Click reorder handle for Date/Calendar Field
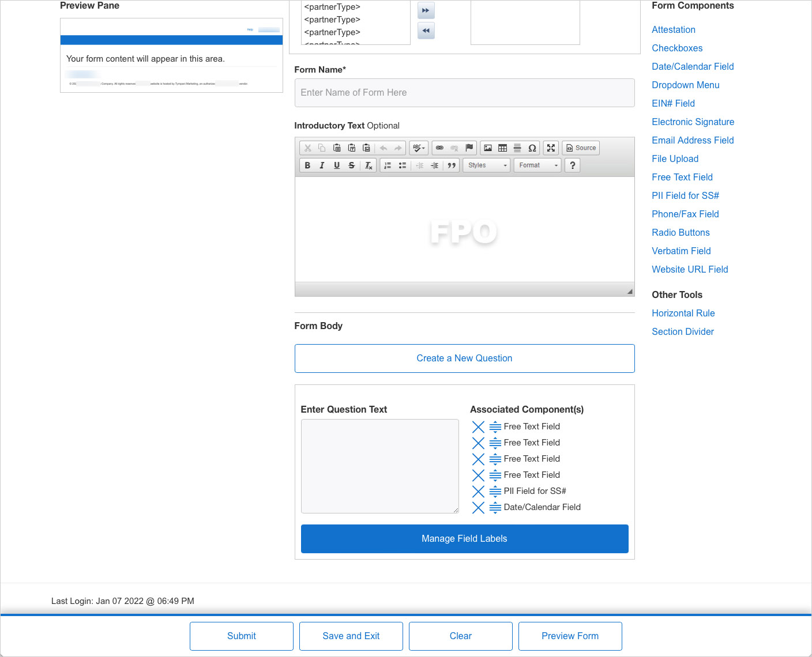 [x=495, y=507]
